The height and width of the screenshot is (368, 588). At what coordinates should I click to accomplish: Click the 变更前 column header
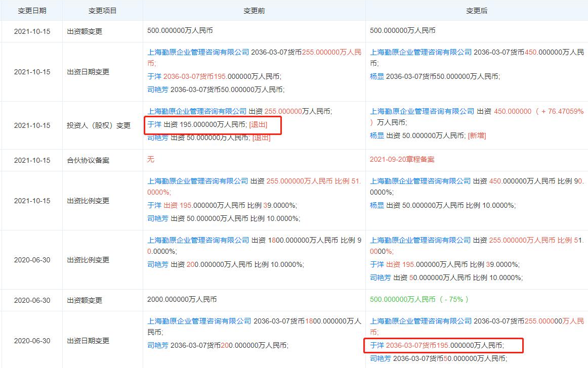pyautogui.click(x=254, y=11)
